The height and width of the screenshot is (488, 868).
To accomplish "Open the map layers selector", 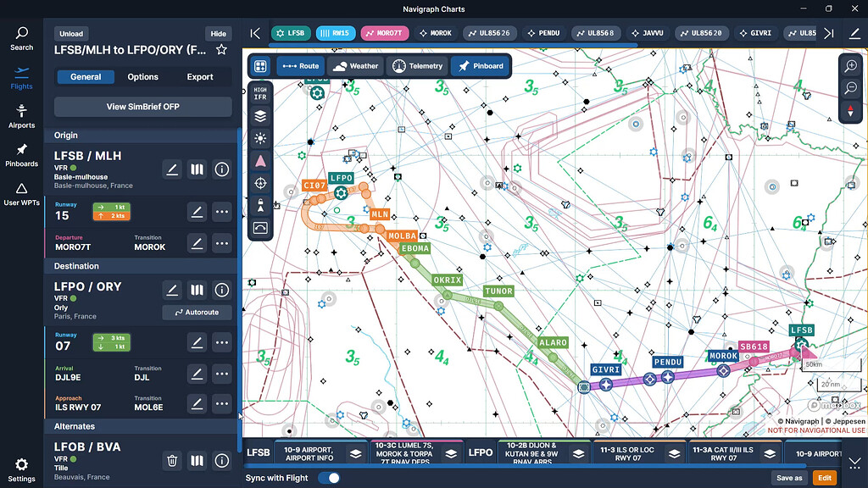I will [260, 117].
